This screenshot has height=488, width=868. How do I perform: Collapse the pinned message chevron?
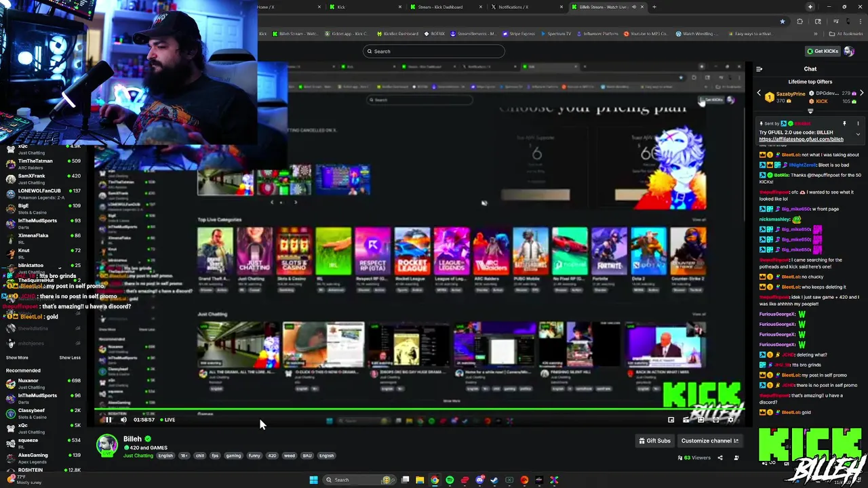[858, 134]
